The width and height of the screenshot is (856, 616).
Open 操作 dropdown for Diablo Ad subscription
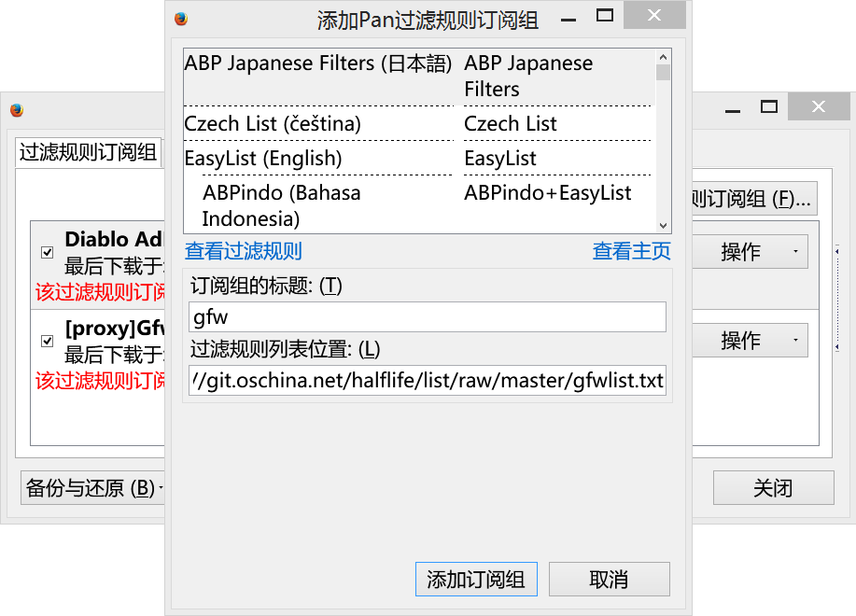tap(751, 252)
